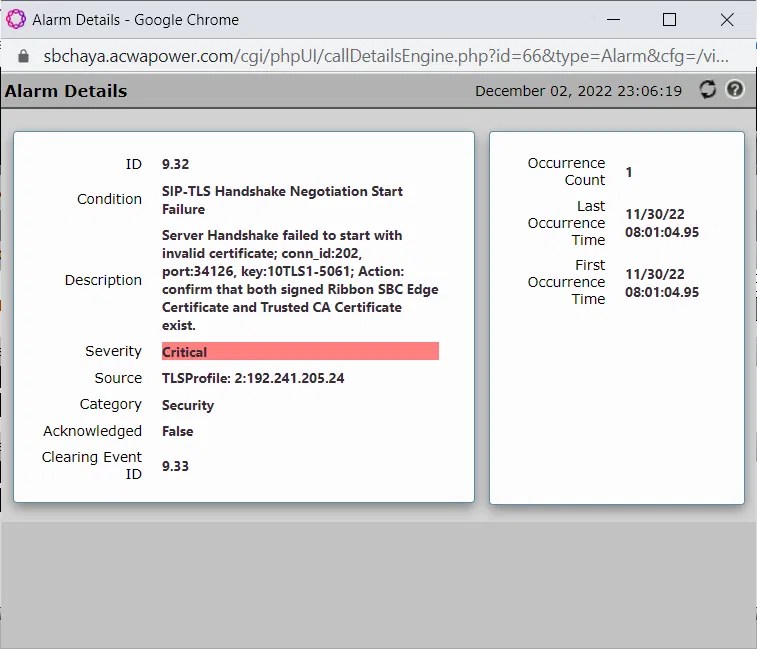This screenshot has height=649, width=757.
Task: Click the red Critical severity bar
Action: [x=300, y=352]
